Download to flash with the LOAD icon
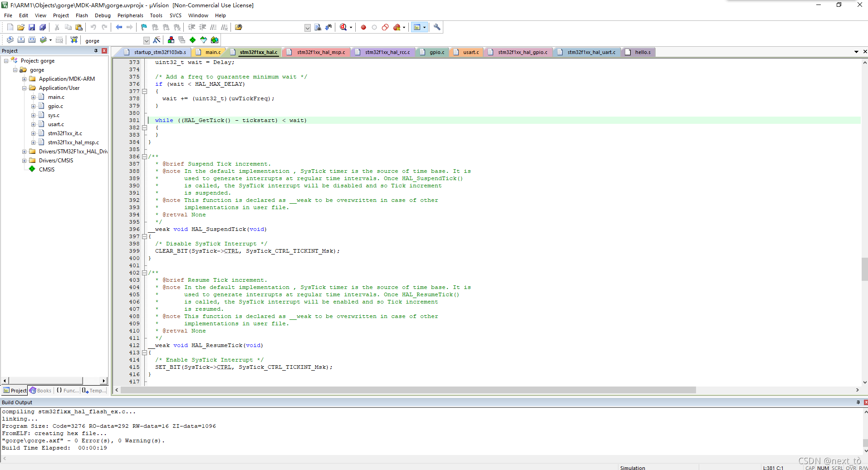 (74, 40)
